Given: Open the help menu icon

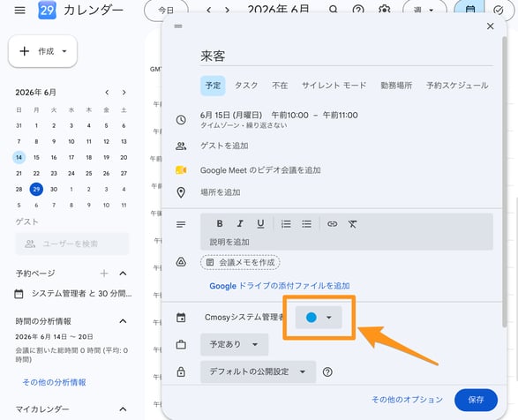Looking at the screenshot, I should coord(358,10).
